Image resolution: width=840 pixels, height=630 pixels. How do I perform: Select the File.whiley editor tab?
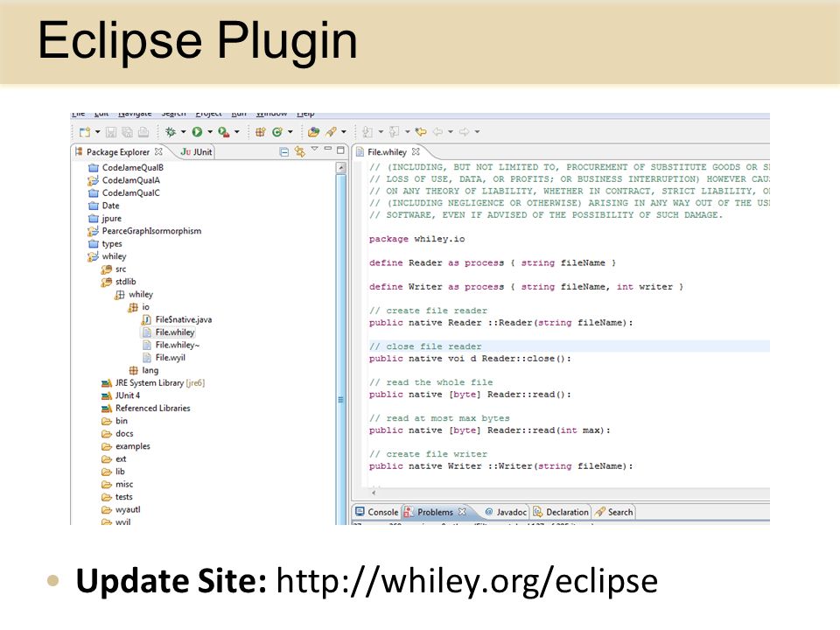coord(387,152)
